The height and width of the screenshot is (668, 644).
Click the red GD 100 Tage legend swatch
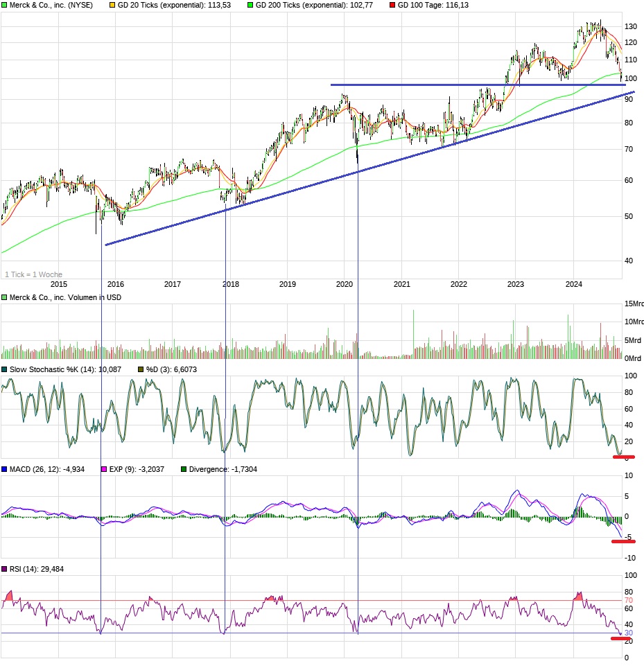coord(392,5)
